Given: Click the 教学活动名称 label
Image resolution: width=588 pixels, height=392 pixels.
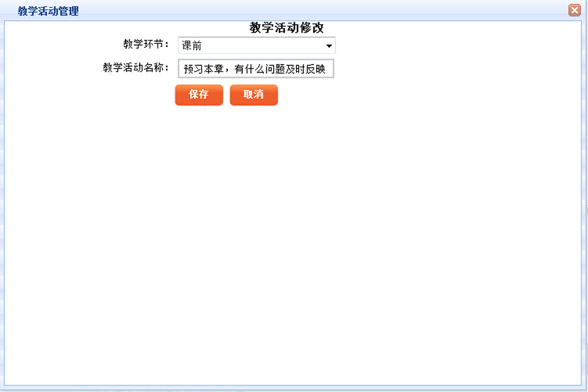Looking at the screenshot, I should point(136,67).
